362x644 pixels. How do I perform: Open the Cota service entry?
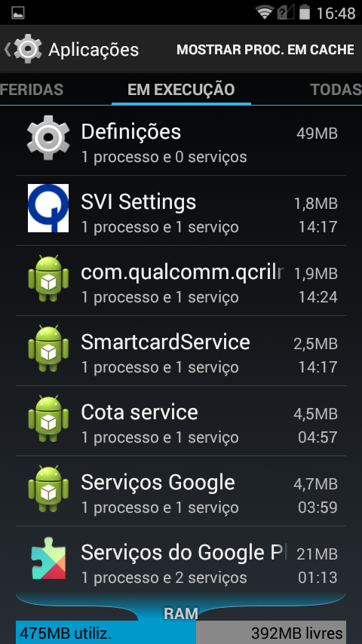click(x=181, y=421)
